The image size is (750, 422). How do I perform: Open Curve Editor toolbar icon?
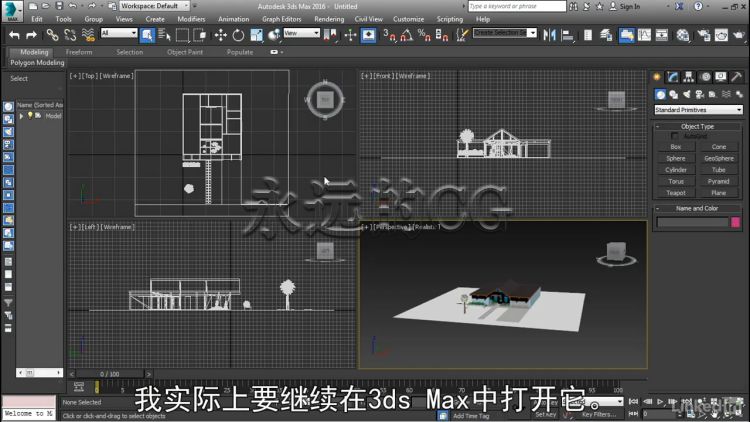[x=644, y=35]
